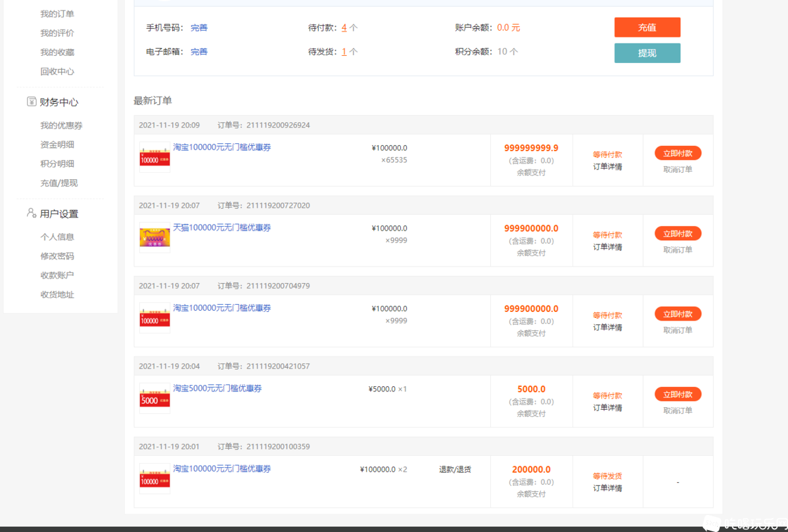Open 收款账户 in sidebar
Viewport: 788px width, 532px height.
tap(57, 275)
